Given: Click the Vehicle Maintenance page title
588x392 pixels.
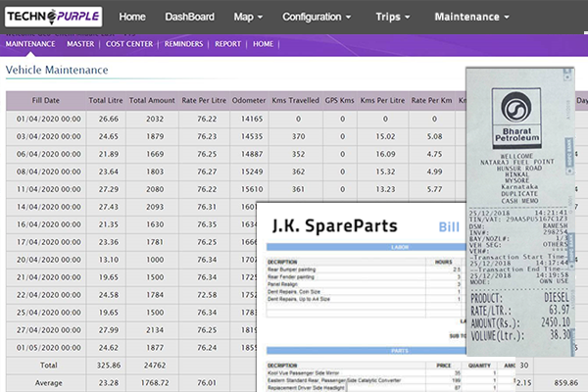Looking at the screenshot, I should (x=57, y=71).
